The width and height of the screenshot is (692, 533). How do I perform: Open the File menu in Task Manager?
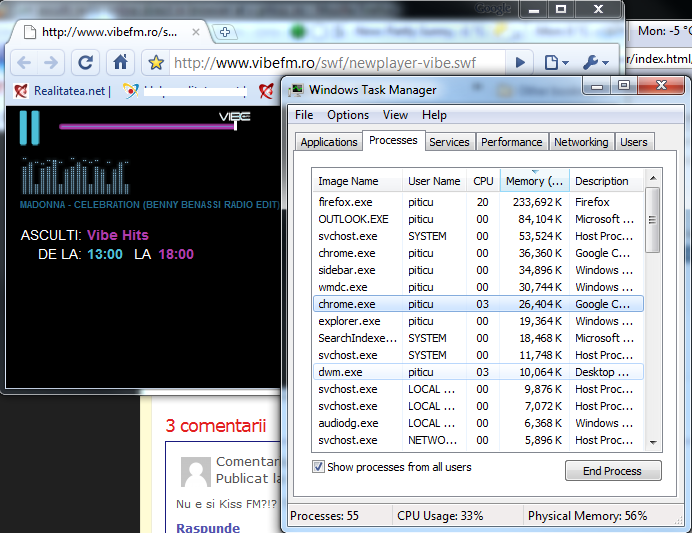coord(304,115)
